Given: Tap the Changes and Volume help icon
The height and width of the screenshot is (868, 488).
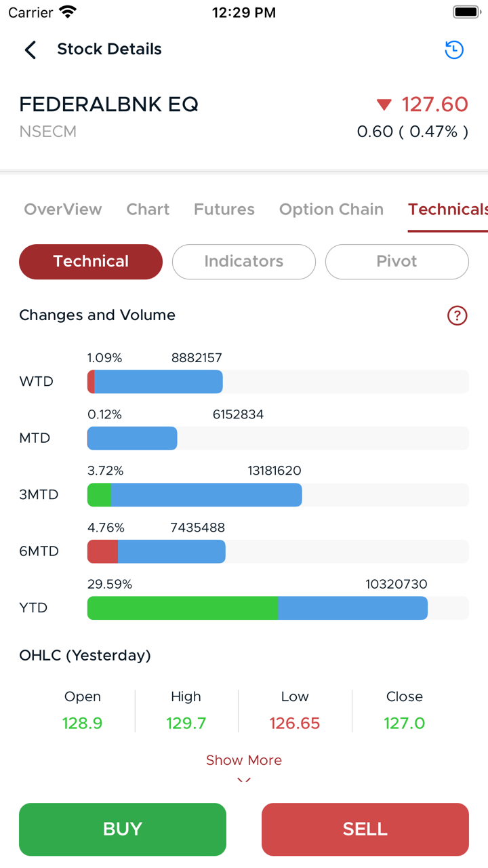Looking at the screenshot, I should tap(457, 315).
